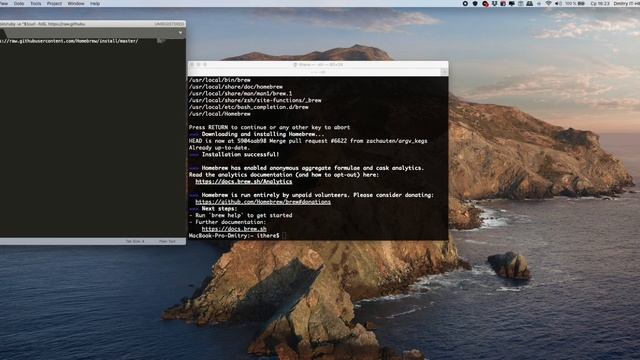
Task: Click the Tab Size 4 status item
Action: (135, 242)
